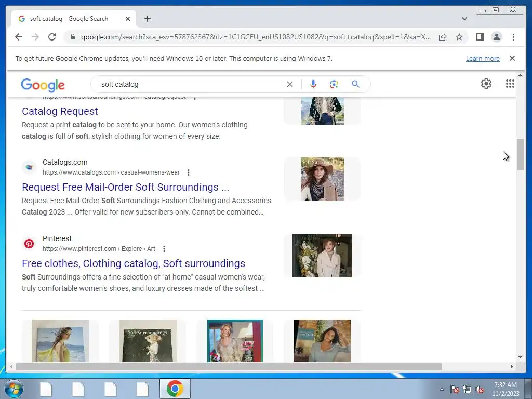Open first blank document taskbar icon
Screen dimensions: 532x399
[46, 389]
